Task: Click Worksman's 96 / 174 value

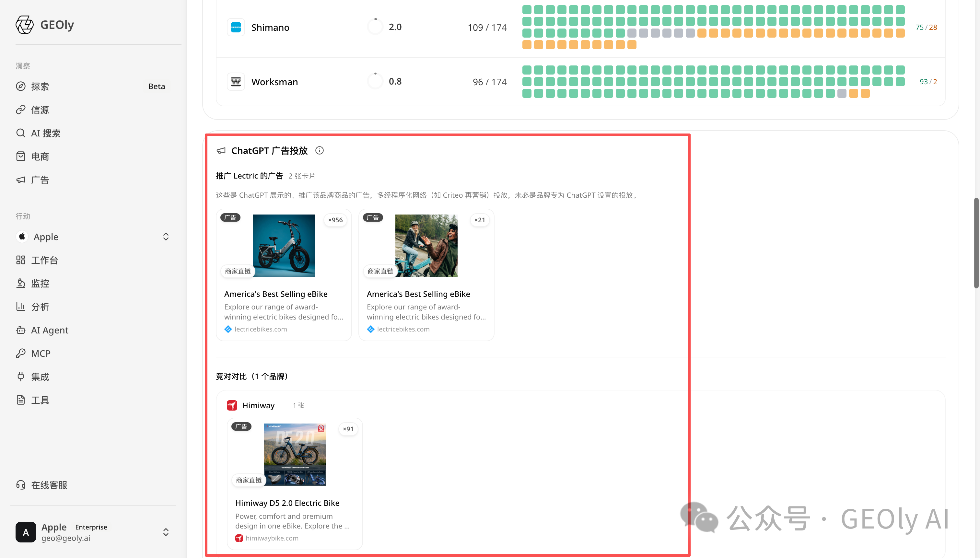Action: (489, 82)
